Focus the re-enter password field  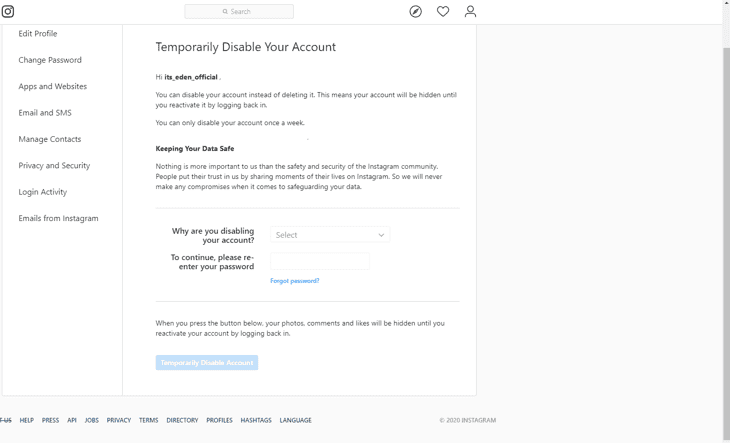[x=320, y=261]
